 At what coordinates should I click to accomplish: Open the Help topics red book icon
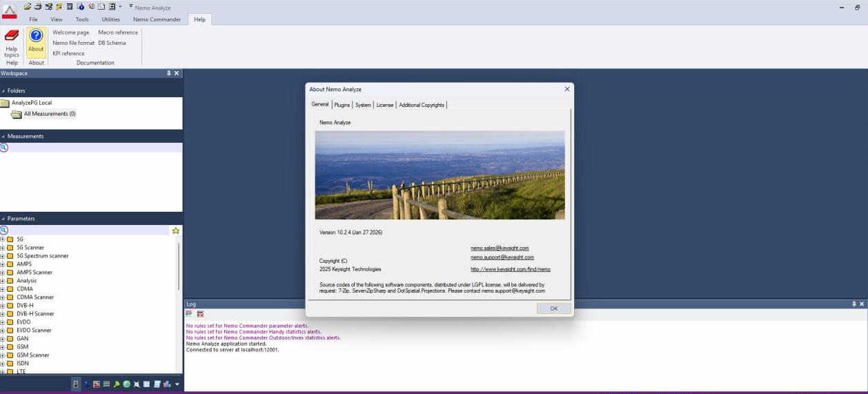click(11, 36)
